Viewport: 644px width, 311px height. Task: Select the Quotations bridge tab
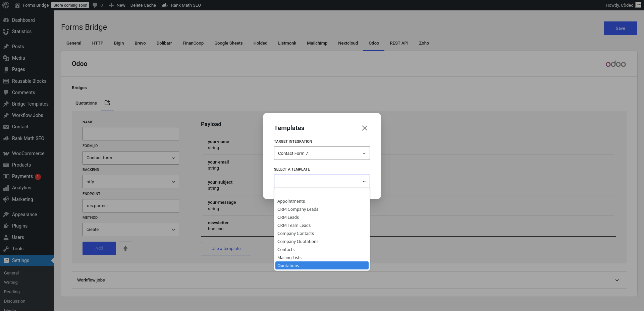click(86, 103)
